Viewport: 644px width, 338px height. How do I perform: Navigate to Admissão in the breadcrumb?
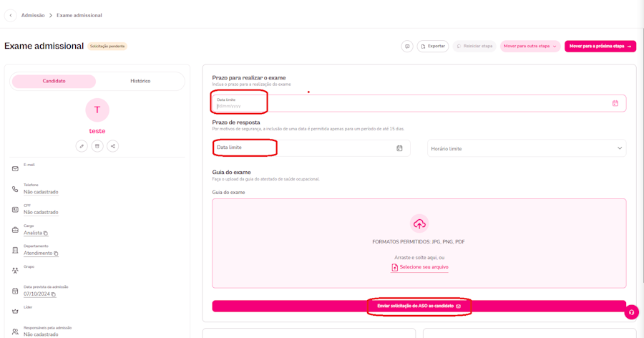click(33, 15)
